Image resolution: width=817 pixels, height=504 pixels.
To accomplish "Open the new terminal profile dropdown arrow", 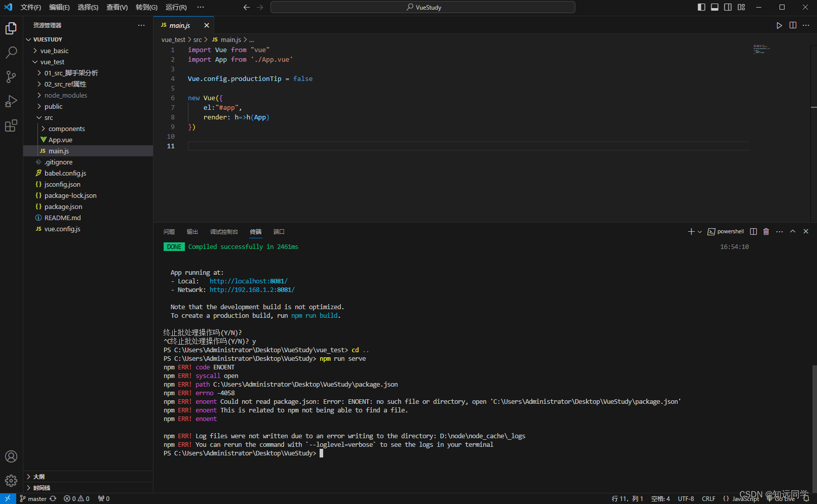I will [x=700, y=232].
